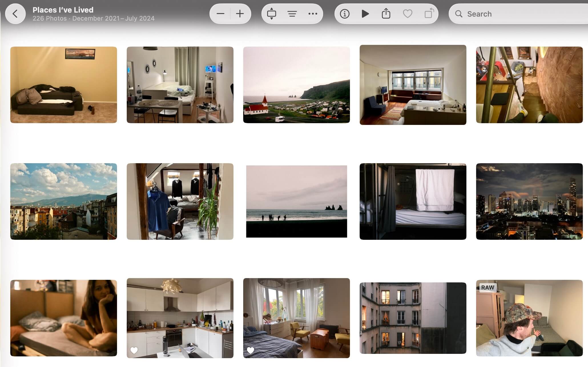Select the RAW photo of man in cap
This screenshot has height=367, width=588.
tap(529, 318)
